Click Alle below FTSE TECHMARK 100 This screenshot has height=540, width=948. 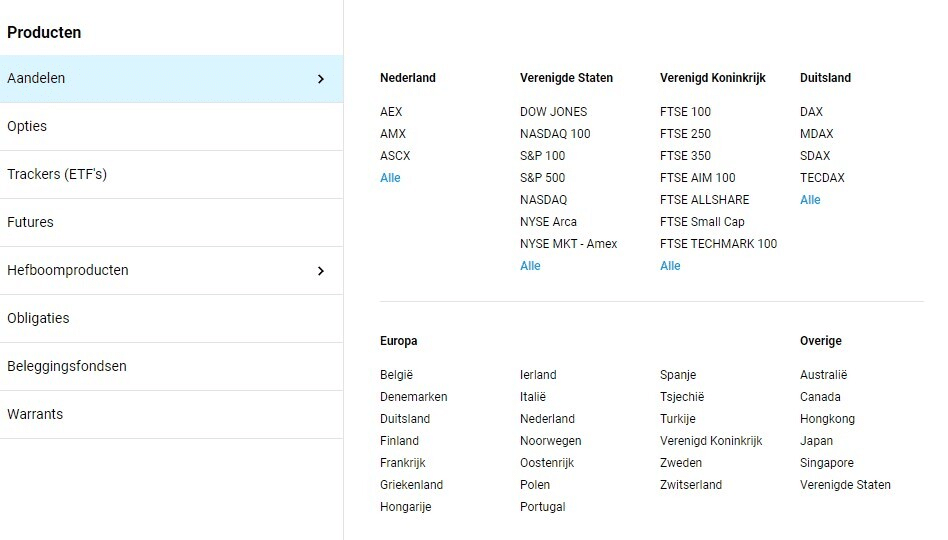tap(670, 266)
